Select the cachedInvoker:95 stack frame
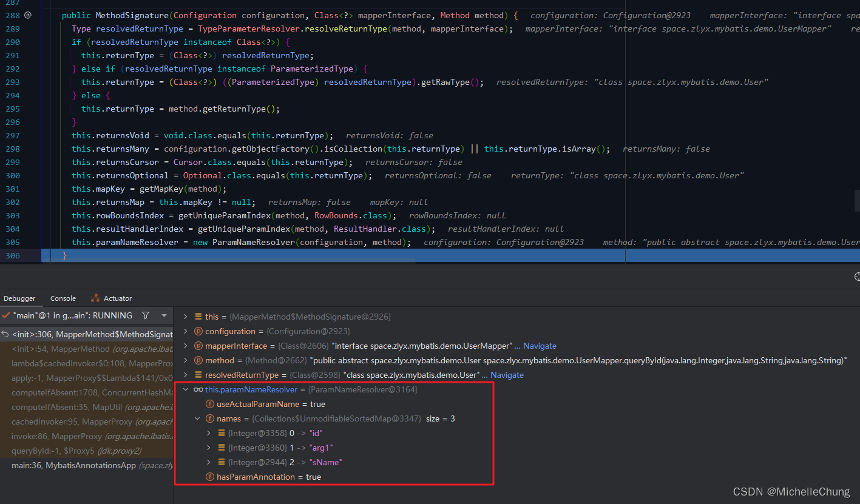The width and height of the screenshot is (860, 504). click(87, 422)
